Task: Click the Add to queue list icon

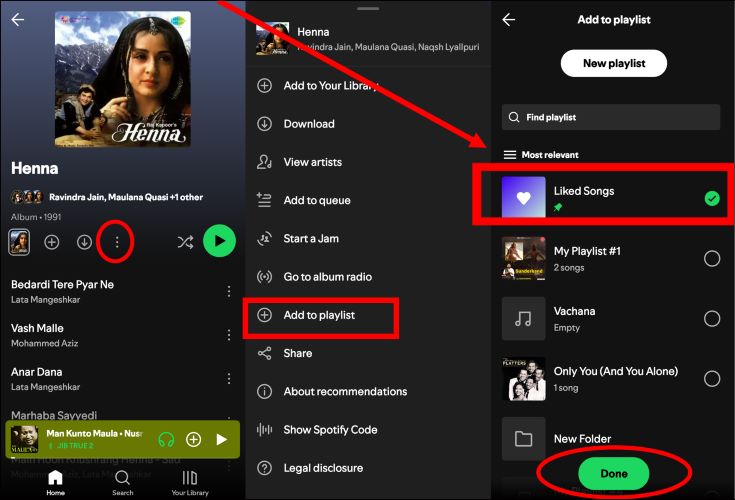Action: pyautogui.click(x=264, y=200)
